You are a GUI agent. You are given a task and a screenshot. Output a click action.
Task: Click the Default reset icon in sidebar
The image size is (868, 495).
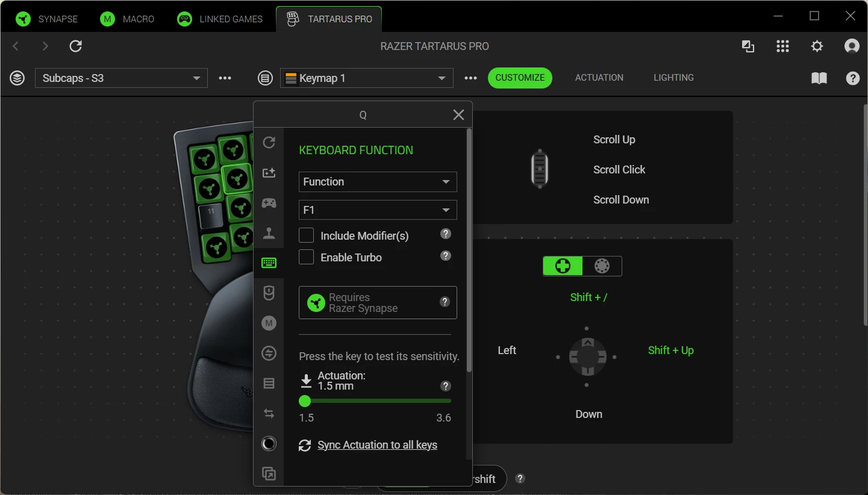pyautogui.click(x=269, y=142)
